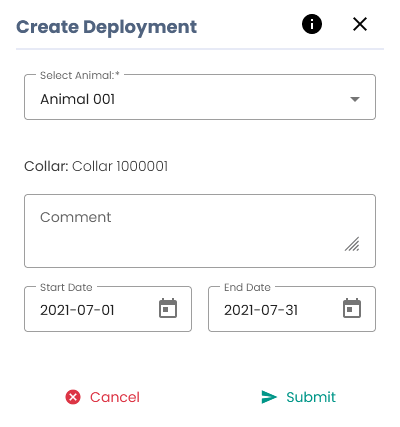Open the info icon beside Create Deployment
Image resolution: width=400 pixels, height=427 pixels.
pyautogui.click(x=312, y=24)
